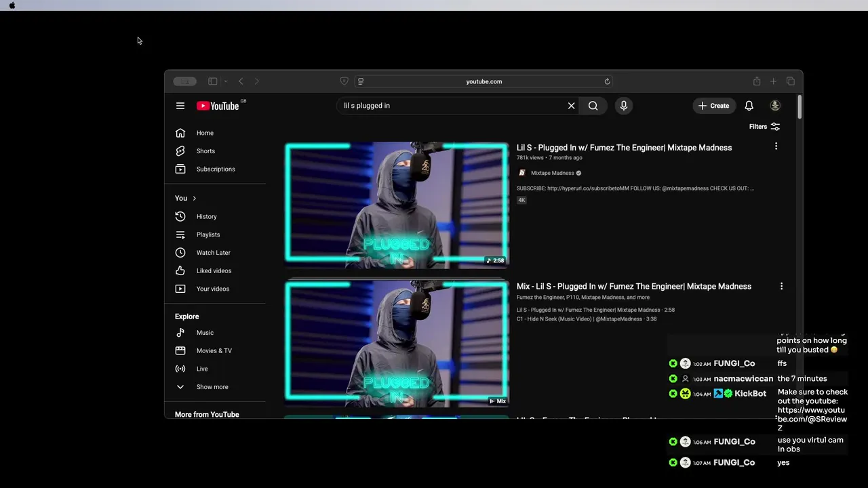Click the Live broadcast icon
The height and width of the screenshot is (488, 868).
[x=180, y=369]
